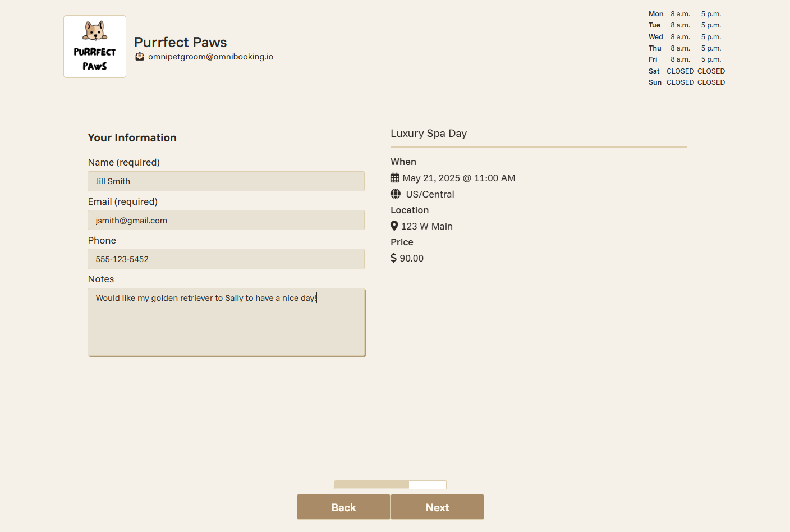
Task: Click the globe icon beside US/Central
Action: 396,194
